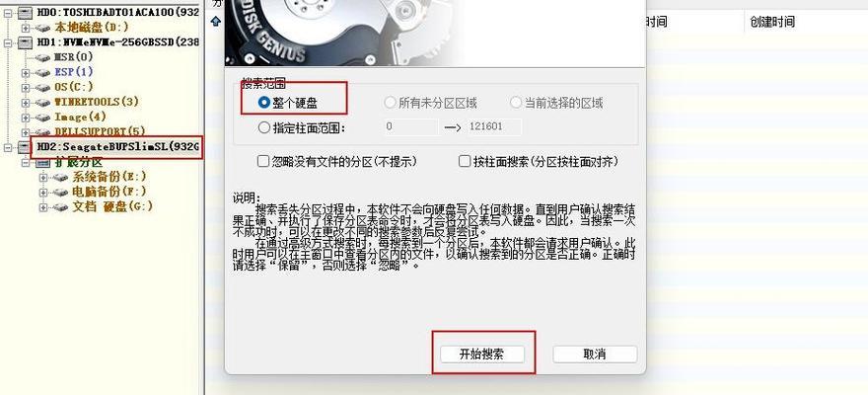Check the 按柱面搜索 option
Image resolution: width=868 pixels, height=395 pixels.
465,161
